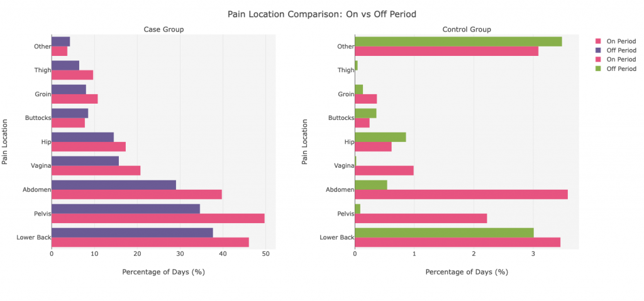Click the Control Group Lower Back green bar
The image size is (644, 301).
pos(444,233)
